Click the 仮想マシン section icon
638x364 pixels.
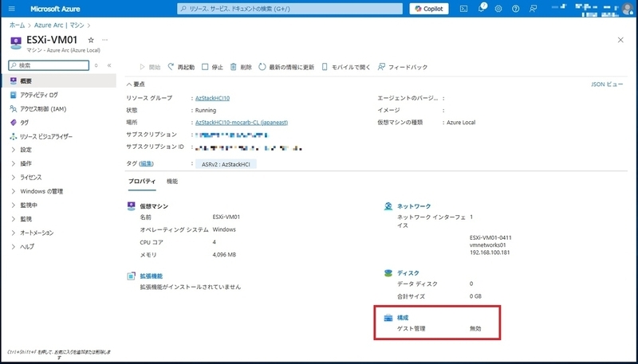click(131, 206)
